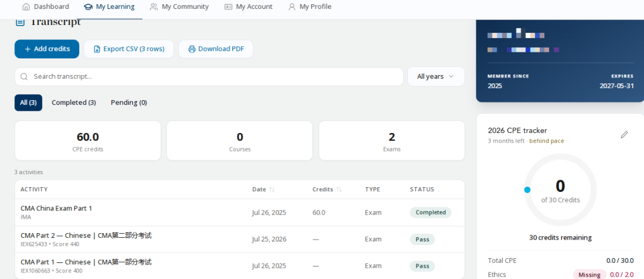Click the Transcript heading document icon
644x279 pixels.
20,22
